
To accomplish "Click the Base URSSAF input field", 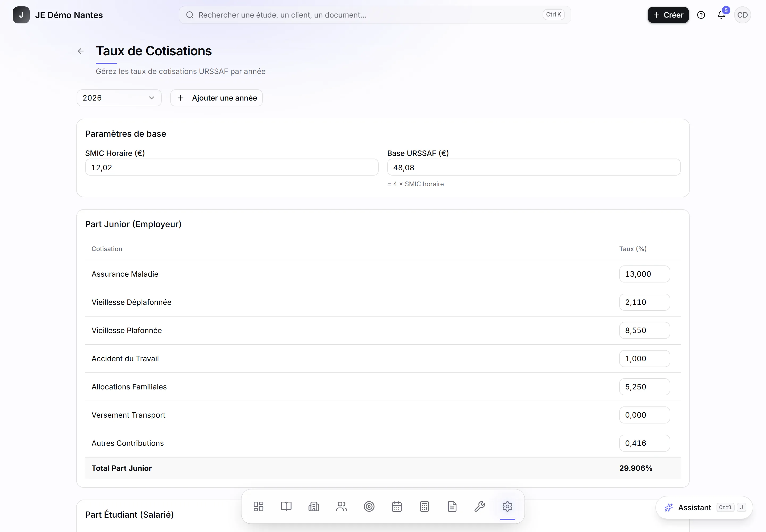I will pyautogui.click(x=534, y=167).
